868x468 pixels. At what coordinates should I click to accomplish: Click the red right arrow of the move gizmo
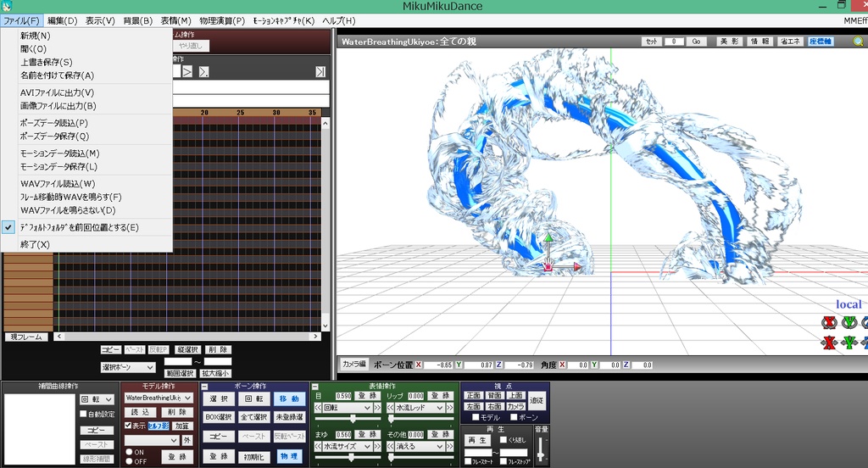[x=576, y=267]
